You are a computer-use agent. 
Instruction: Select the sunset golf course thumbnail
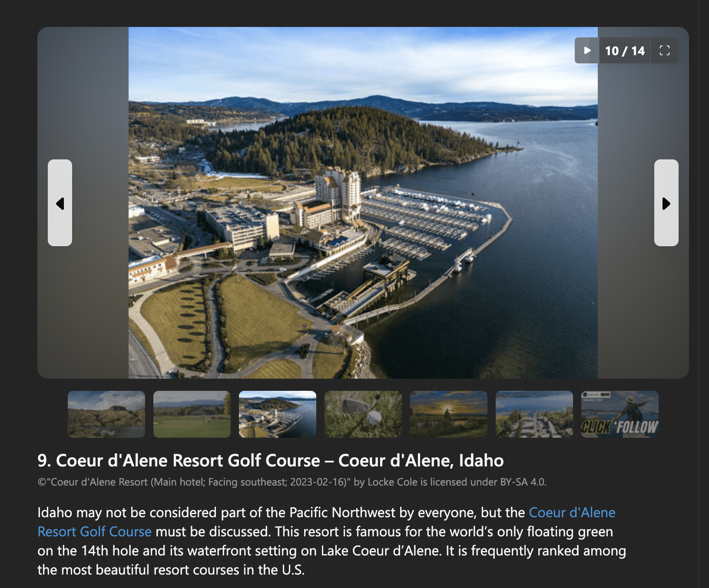pyautogui.click(x=449, y=414)
